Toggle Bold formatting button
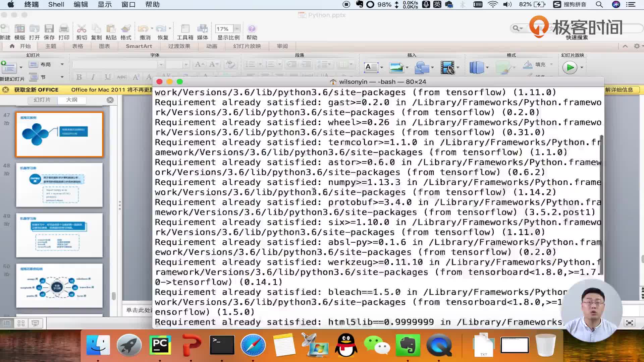Image resolution: width=644 pixels, height=362 pixels. tap(79, 77)
